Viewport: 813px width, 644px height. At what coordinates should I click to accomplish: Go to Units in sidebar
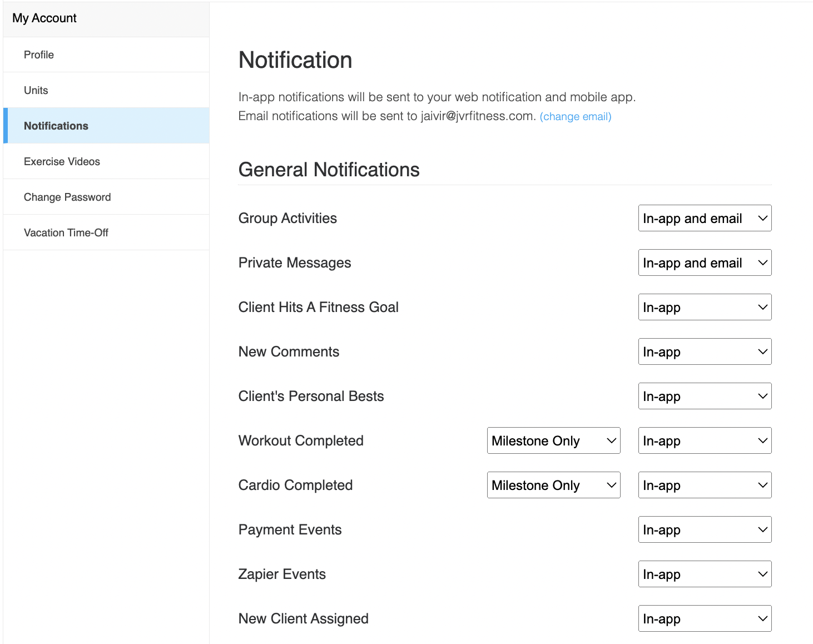click(106, 90)
